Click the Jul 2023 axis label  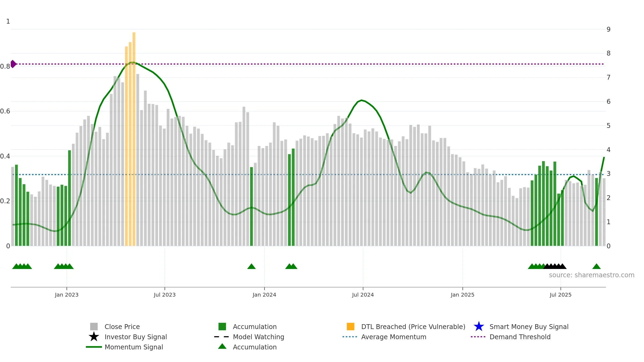pyautogui.click(x=164, y=295)
